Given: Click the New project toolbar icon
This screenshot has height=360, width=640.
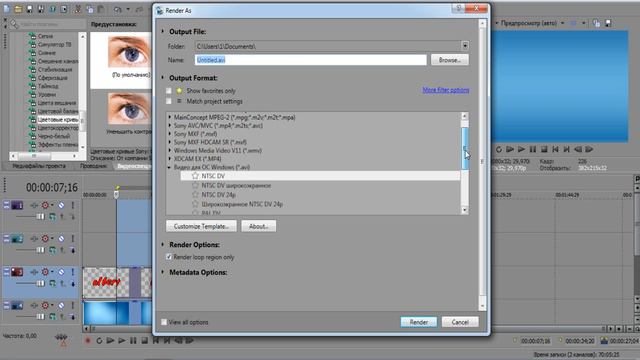Looking at the screenshot, I should tap(7, 9).
